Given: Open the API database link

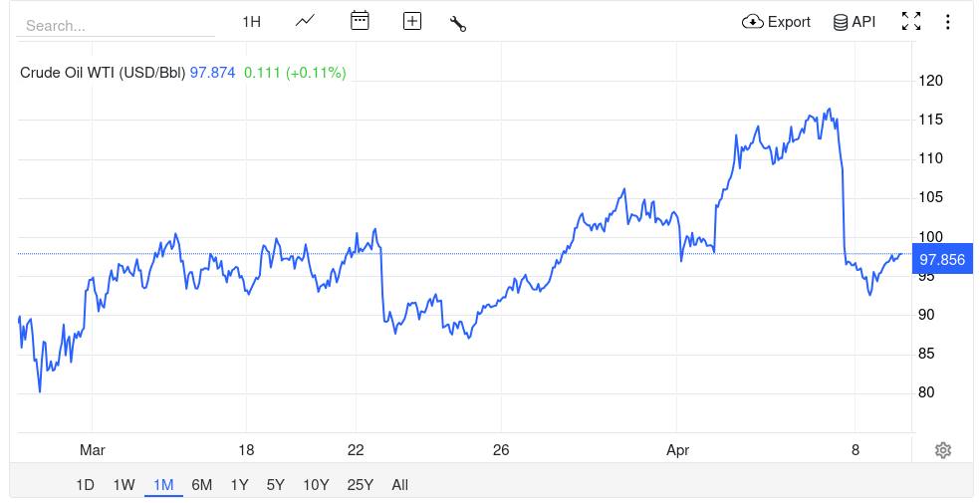Looking at the screenshot, I should pos(855,22).
